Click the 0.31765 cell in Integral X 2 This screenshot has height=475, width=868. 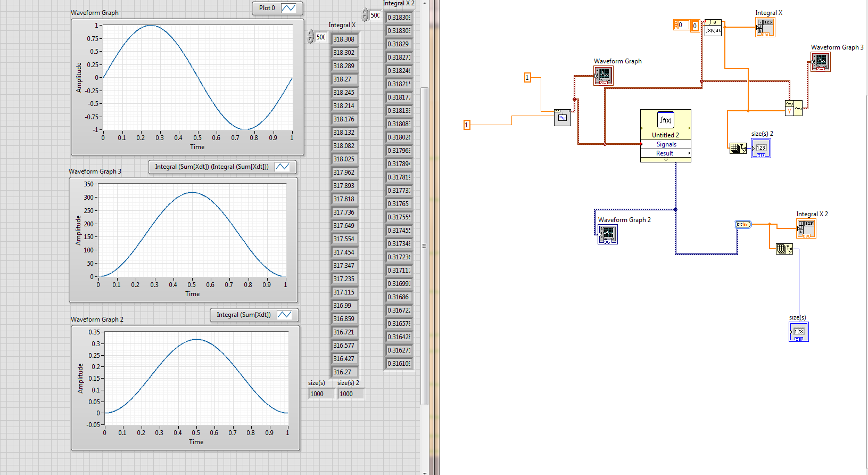pos(399,204)
